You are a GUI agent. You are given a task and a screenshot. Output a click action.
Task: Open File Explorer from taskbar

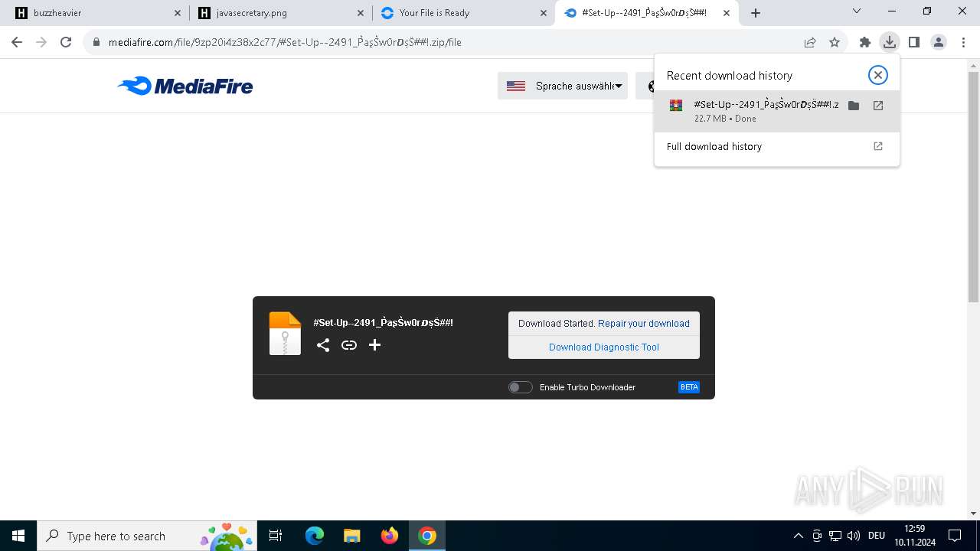point(351,536)
